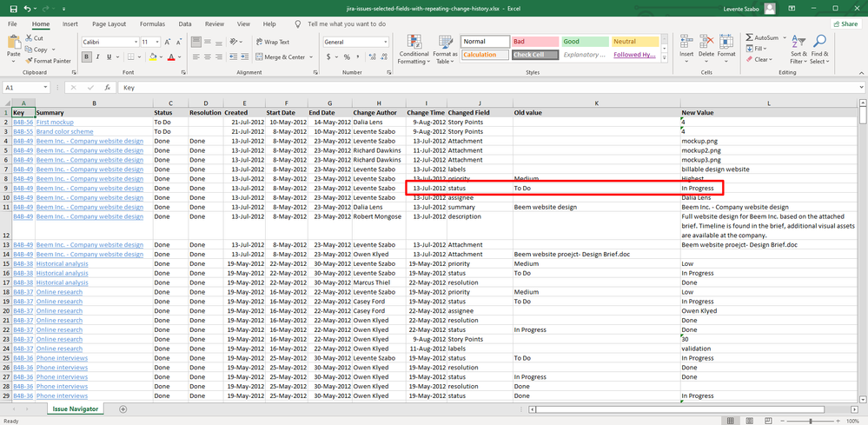Screen dimensions: 868x425
Task: Apply Percent Style format
Action: coord(347,57)
